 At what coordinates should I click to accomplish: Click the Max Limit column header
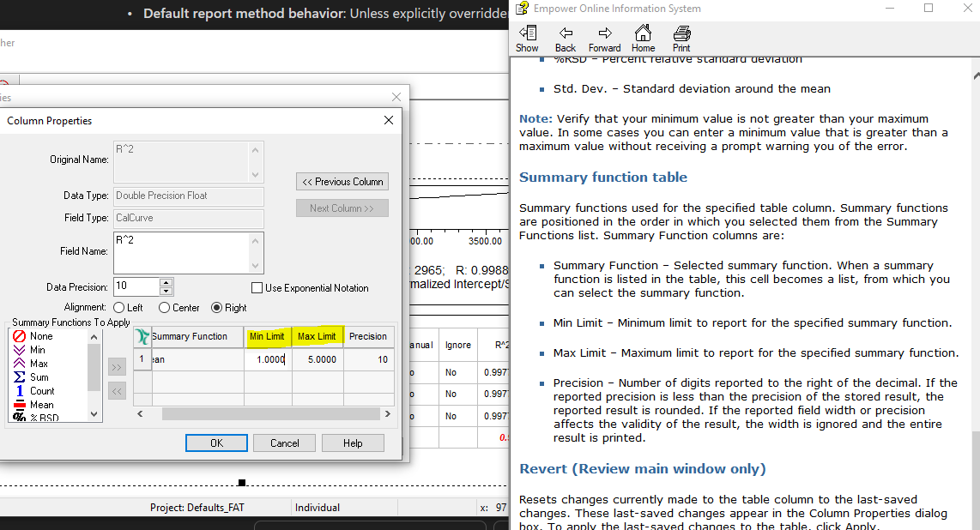(x=317, y=336)
